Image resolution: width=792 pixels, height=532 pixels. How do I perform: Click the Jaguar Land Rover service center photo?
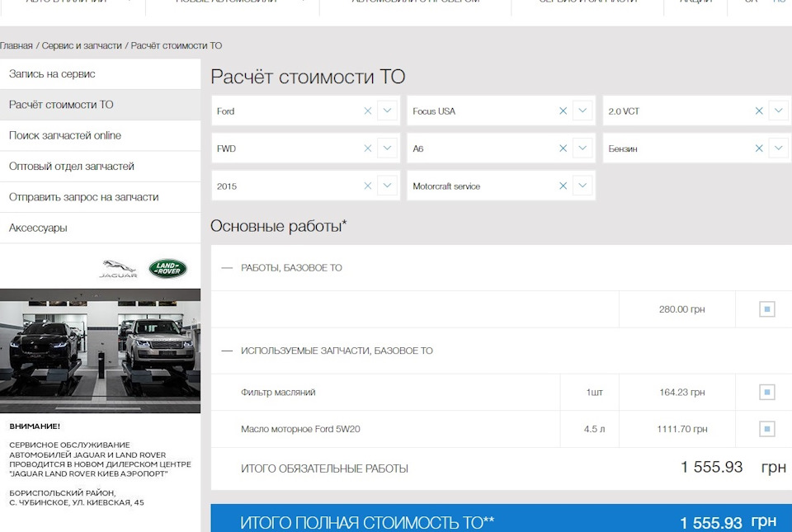[100, 351]
